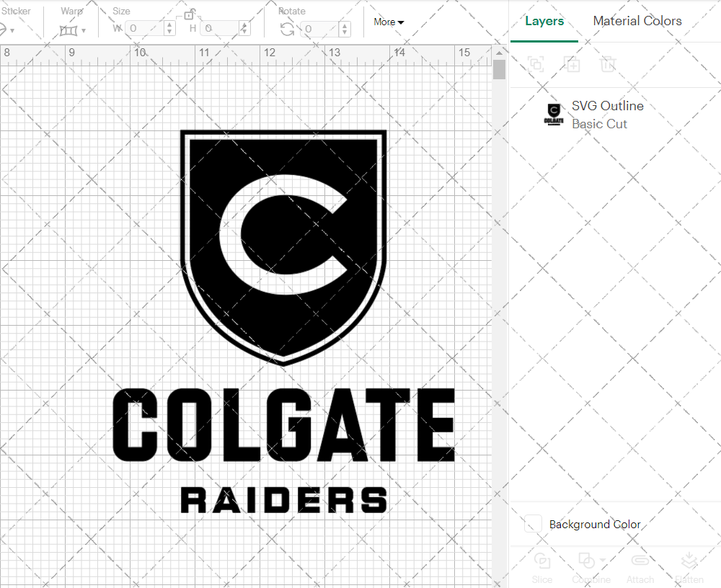Image resolution: width=721 pixels, height=588 pixels.
Task: Click the Rotate angle input field
Action: point(321,29)
